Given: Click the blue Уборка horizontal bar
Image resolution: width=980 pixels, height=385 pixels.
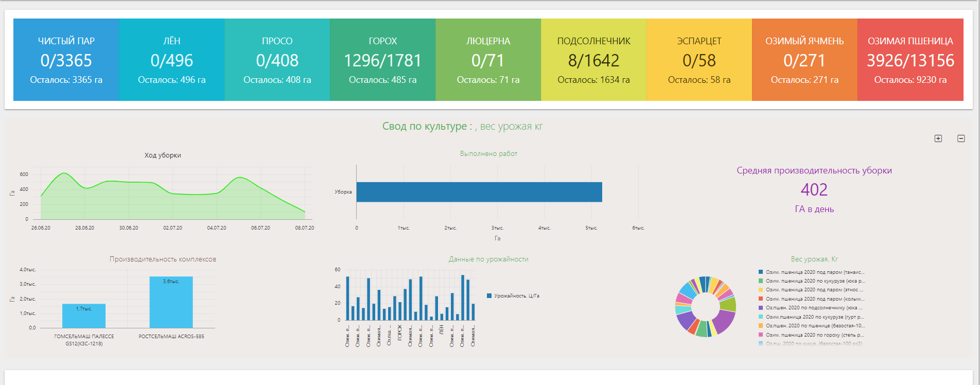Looking at the screenshot, I should pos(479,192).
